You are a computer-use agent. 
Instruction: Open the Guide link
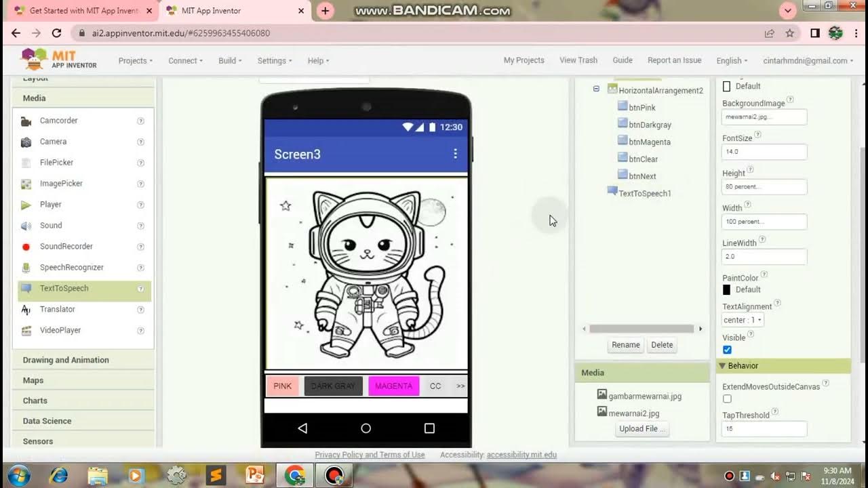coord(623,60)
